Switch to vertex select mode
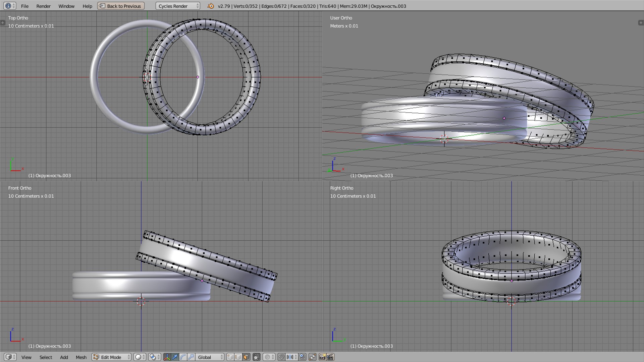Image resolution: width=644 pixels, height=362 pixels. 230,357
